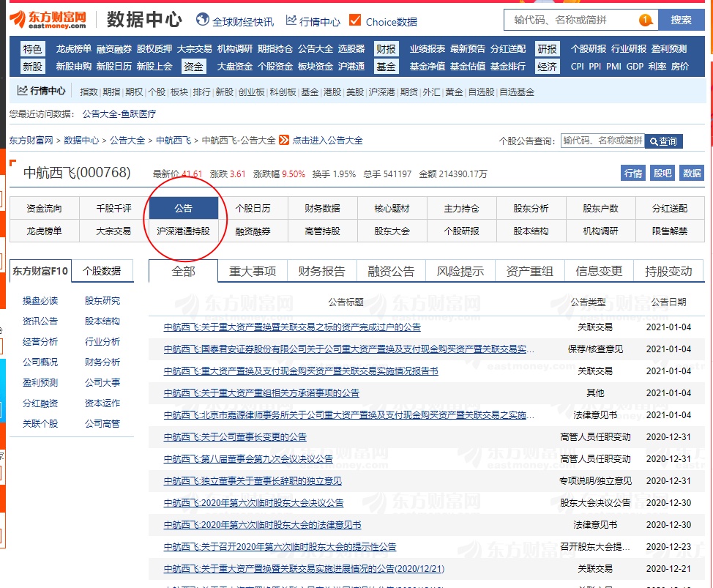Viewport: 713px width, 588px height.
Task: Click breadcrumb link 数据中心
Action: click(x=81, y=140)
